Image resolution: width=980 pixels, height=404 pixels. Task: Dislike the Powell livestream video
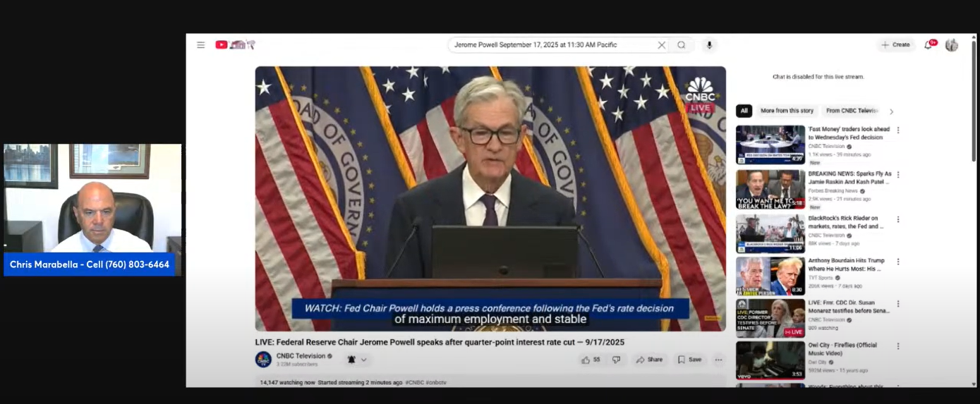[616, 360]
